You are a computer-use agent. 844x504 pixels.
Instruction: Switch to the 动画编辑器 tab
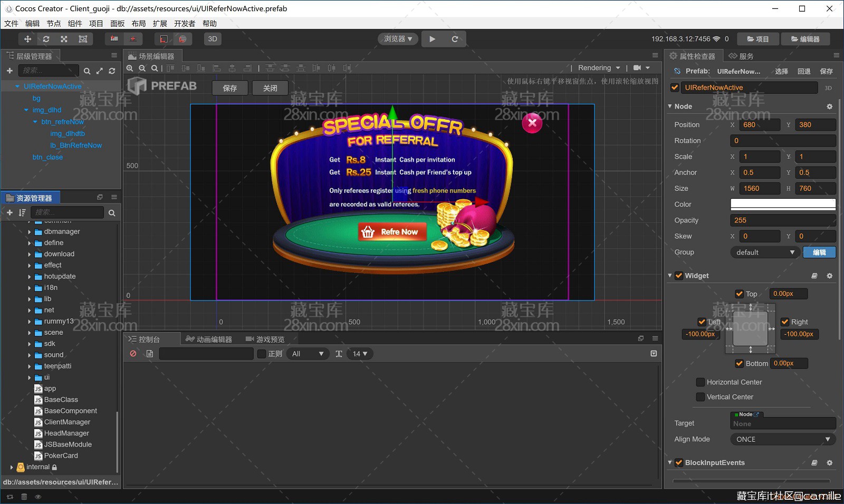pos(209,340)
